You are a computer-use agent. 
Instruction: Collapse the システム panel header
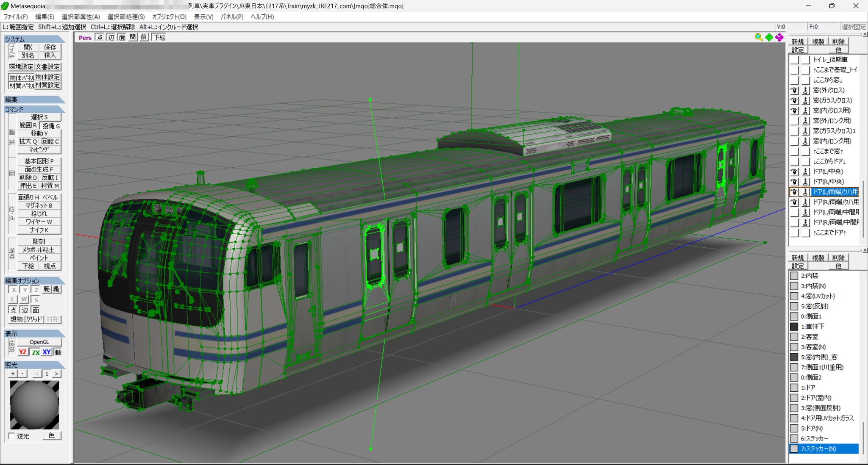point(35,39)
